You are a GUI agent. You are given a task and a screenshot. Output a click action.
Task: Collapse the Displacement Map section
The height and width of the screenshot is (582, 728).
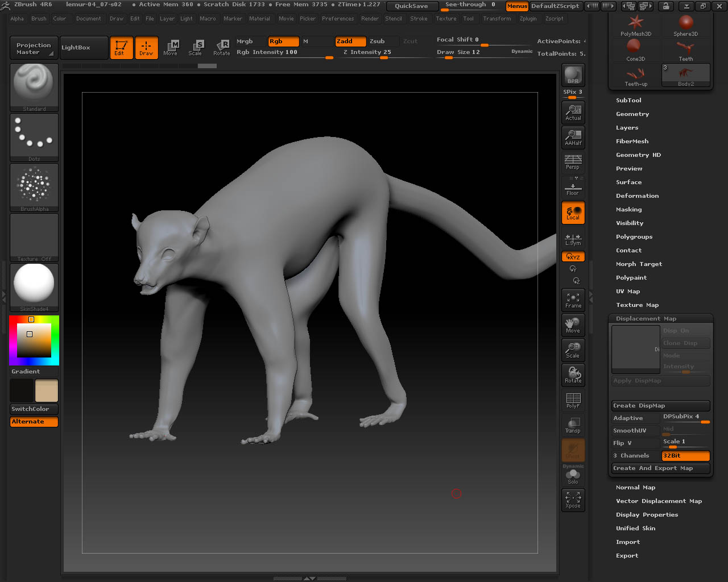tap(646, 319)
